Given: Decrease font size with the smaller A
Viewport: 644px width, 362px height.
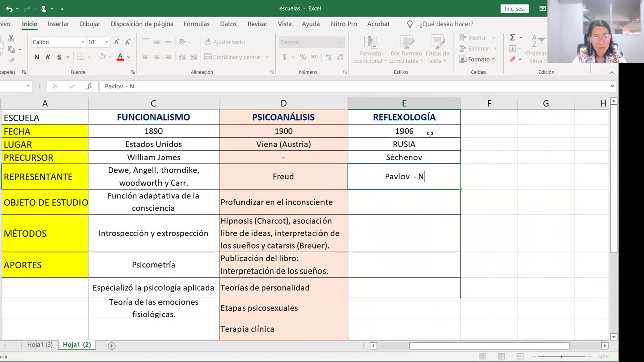Looking at the screenshot, I should 127,42.
